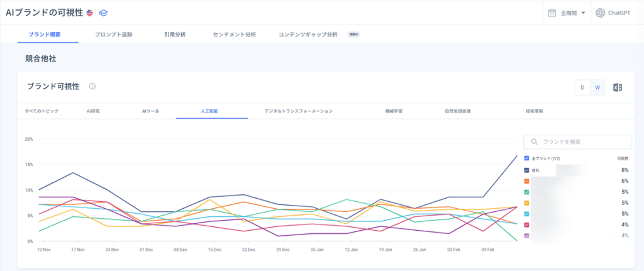644x271 pixels.
Task: Toggle the green brand checkbox
Action: pos(527,192)
